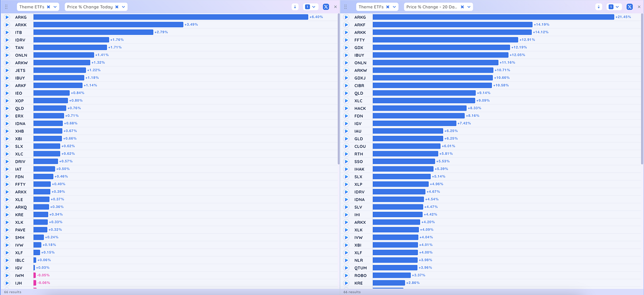644x295 pixels.
Task: Expand the Price % Change - 20 Day chevron
Action: click(469, 7)
